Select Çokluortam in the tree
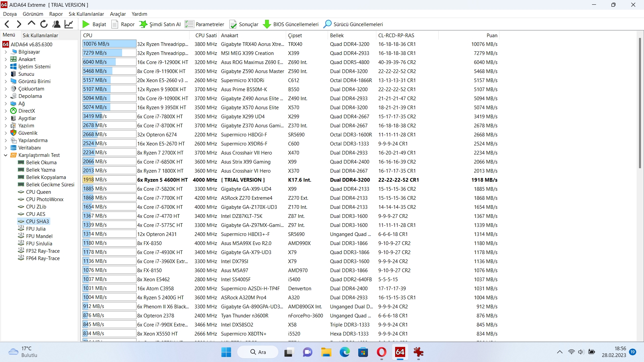 (x=27, y=89)
